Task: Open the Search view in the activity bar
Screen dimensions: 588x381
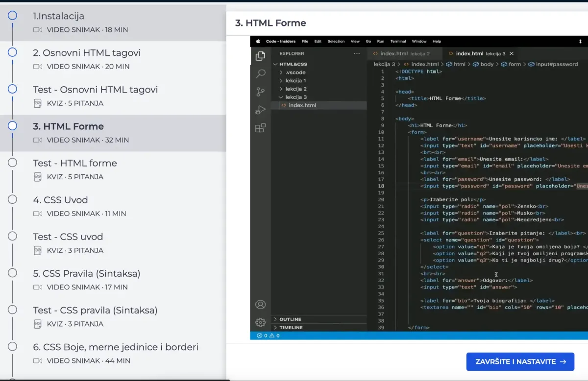Action: point(261,74)
